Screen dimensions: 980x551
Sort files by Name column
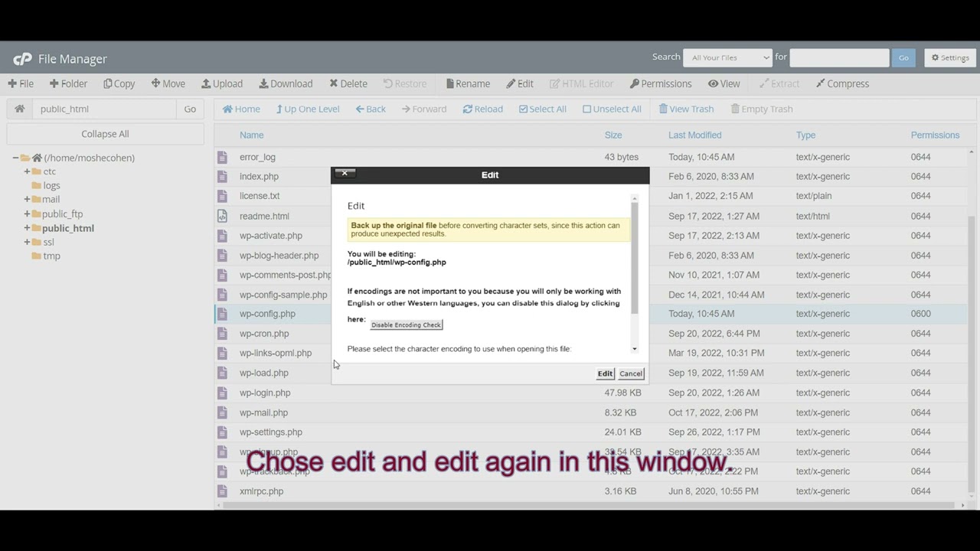[x=251, y=135]
